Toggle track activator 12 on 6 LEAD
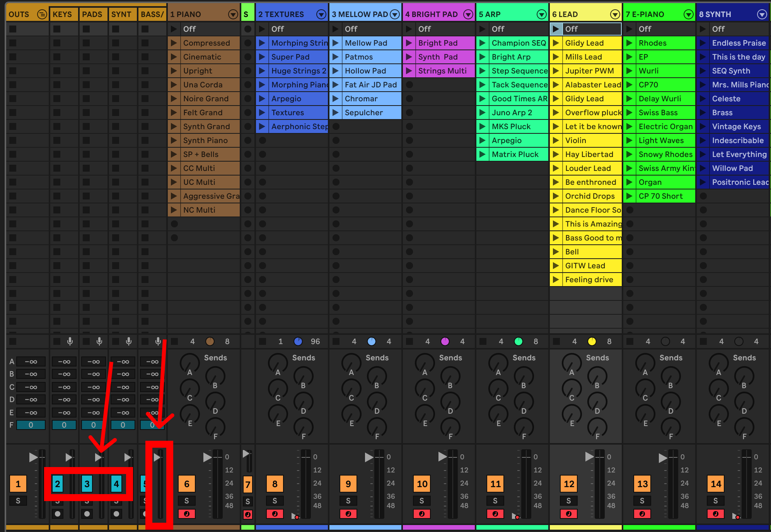The width and height of the screenshot is (771, 532). 569,484
